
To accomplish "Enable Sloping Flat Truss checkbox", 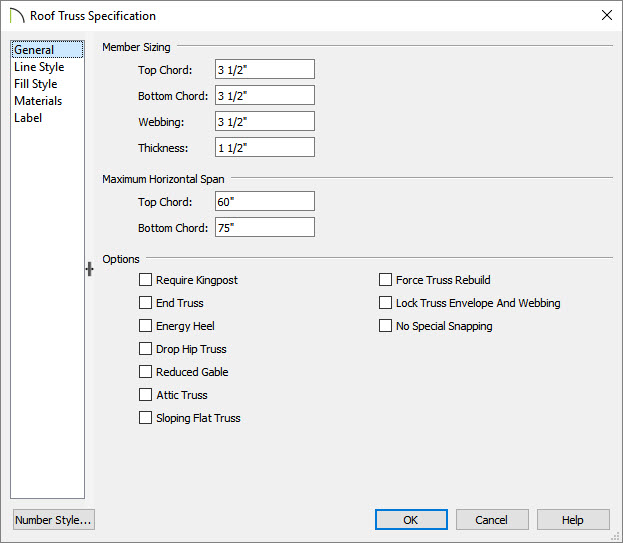I will [145, 418].
